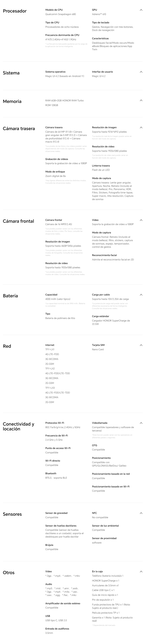Collapse the Red section chevron

(141, 345)
